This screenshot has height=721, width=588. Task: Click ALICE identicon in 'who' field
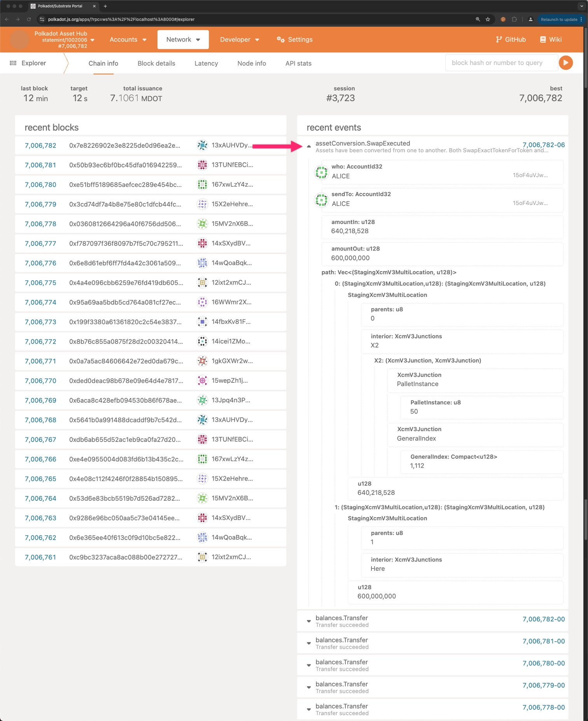(x=321, y=172)
